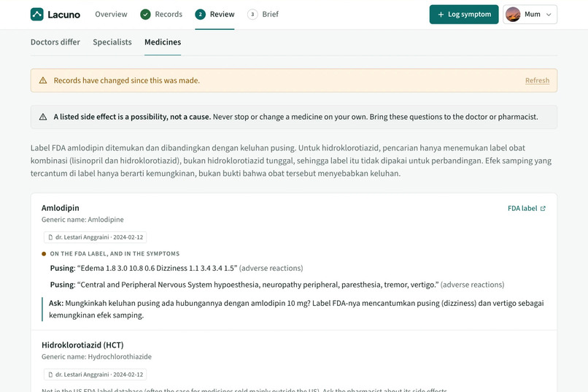Image resolution: width=588 pixels, height=392 pixels.
Task: Click the Refresh link in the banner
Action: [x=537, y=80]
